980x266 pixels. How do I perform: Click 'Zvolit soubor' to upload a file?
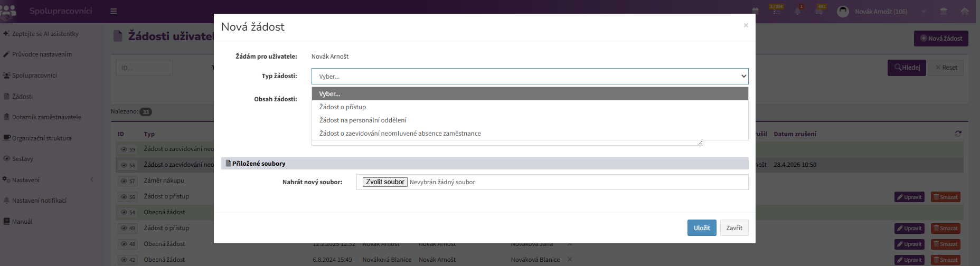[x=385, y=182]
